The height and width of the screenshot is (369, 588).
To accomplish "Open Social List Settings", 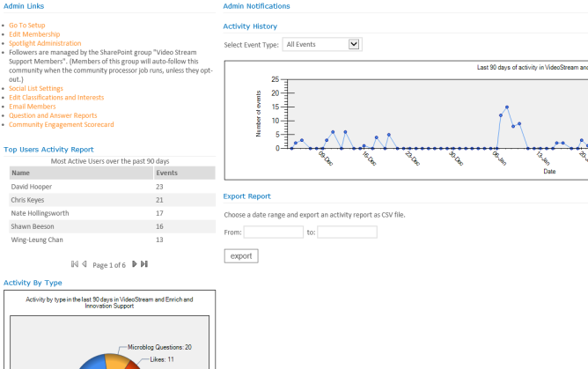I will pyautogui.click(x=36, y=89).
